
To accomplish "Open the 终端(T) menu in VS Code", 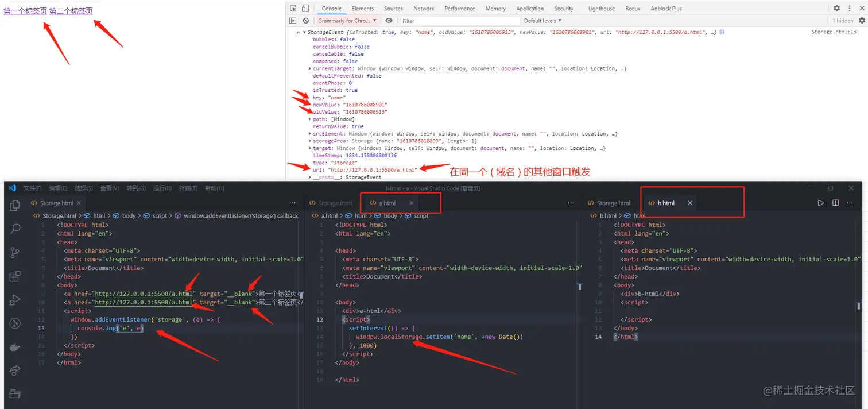I will (x=188, y=188).
